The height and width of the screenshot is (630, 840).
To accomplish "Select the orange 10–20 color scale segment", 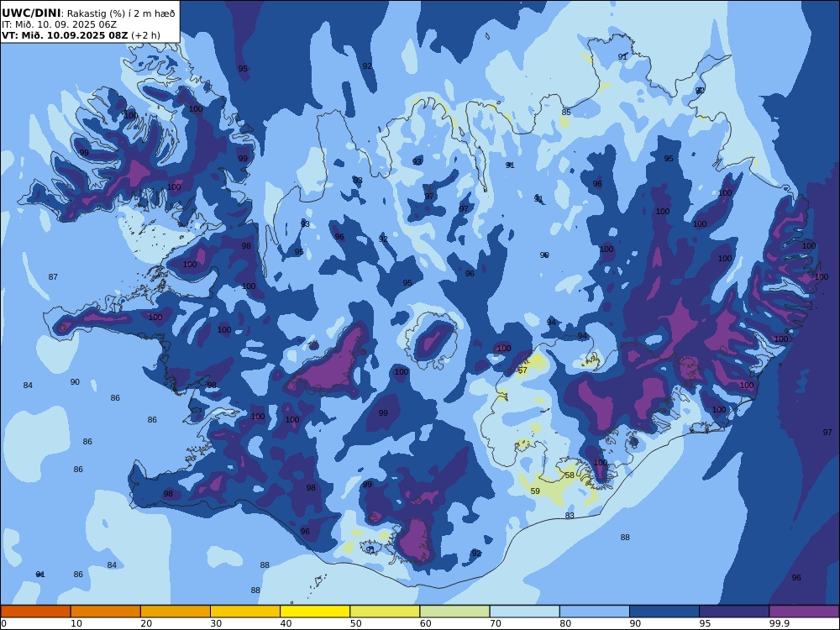I will (x=106, y=612).
